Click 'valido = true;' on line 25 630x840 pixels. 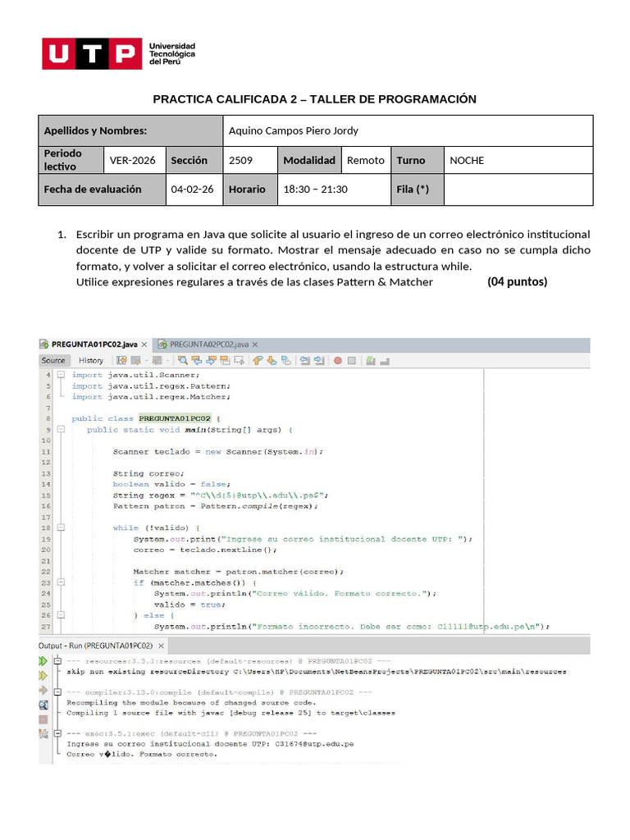pyautogui.click(x=190, y=605)
